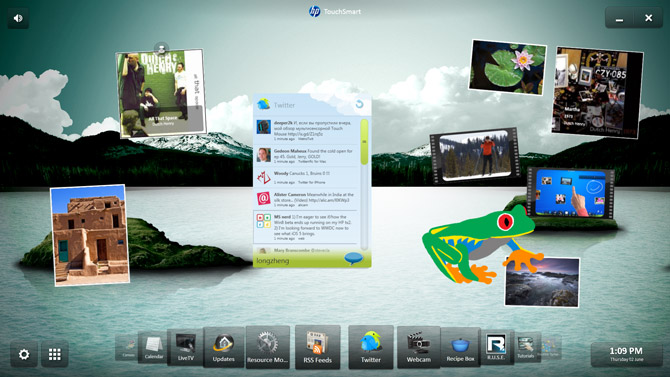Screen dimensions: 670x377
Task: Open the Tutorials app in the dock
Action: (526, 347)
